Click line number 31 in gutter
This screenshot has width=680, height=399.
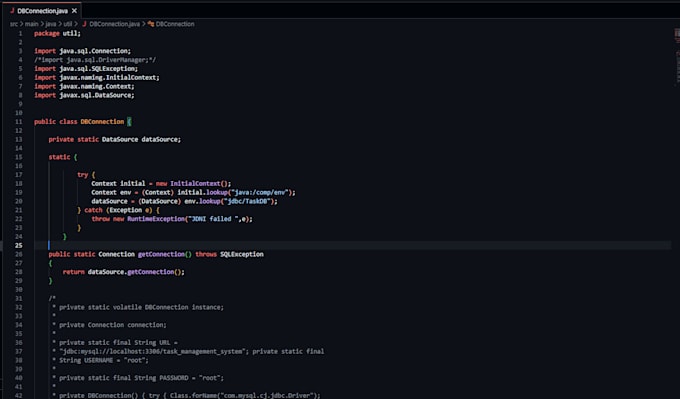point(19,299)
